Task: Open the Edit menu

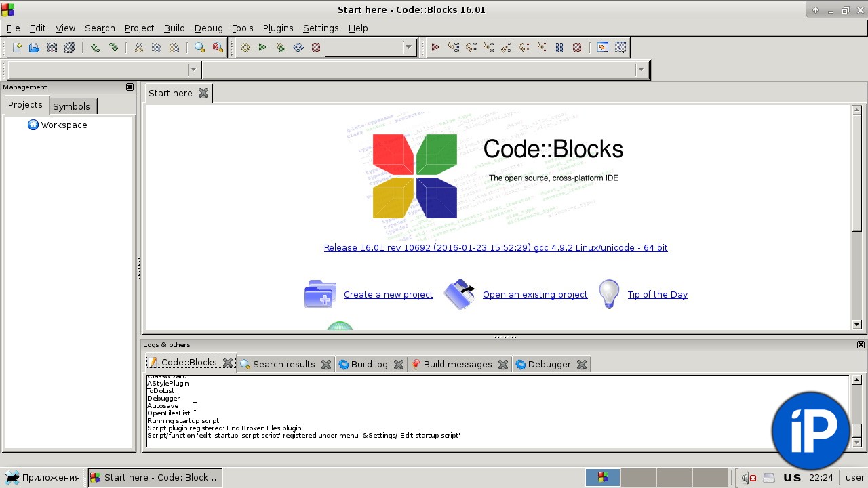Action: pos(37,28)
